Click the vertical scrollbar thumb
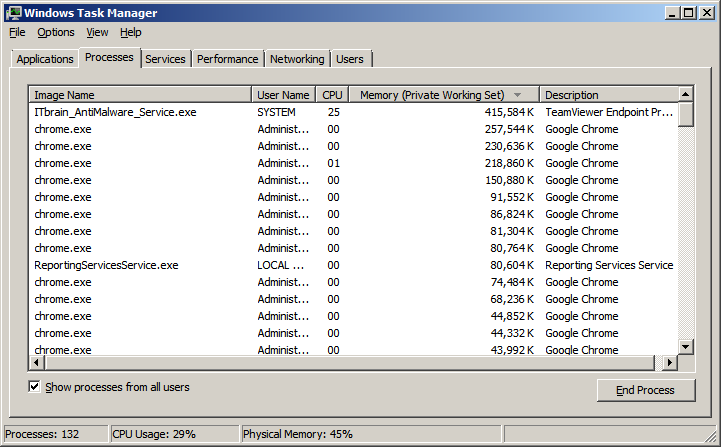The image size is (721, 447). tap(686, 114)
